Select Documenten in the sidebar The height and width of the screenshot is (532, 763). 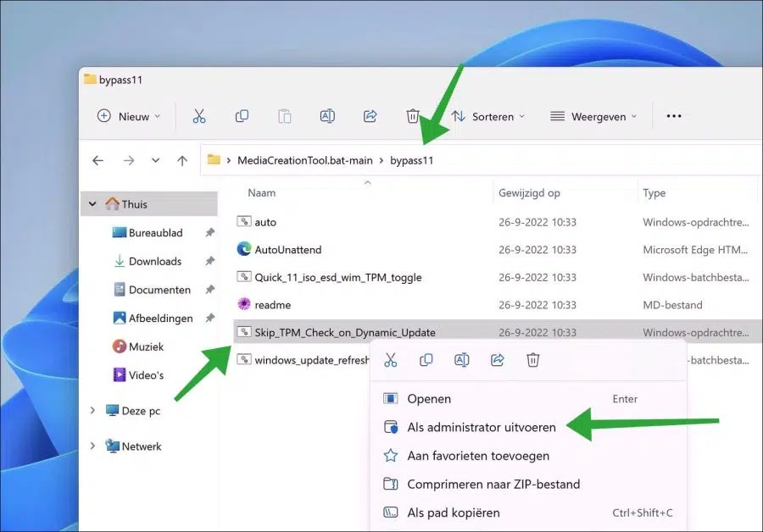pyautogui.click(x=152, y=290)
